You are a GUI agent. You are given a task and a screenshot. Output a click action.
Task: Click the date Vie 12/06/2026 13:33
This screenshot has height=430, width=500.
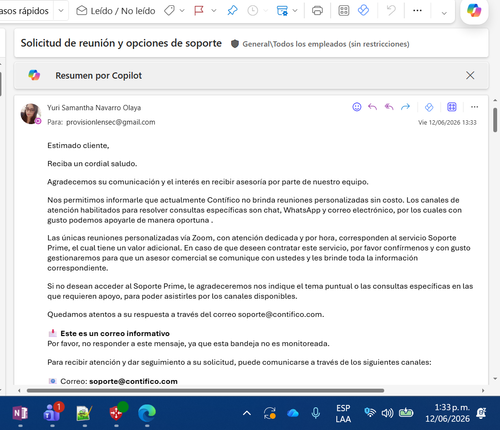point(447,122)
